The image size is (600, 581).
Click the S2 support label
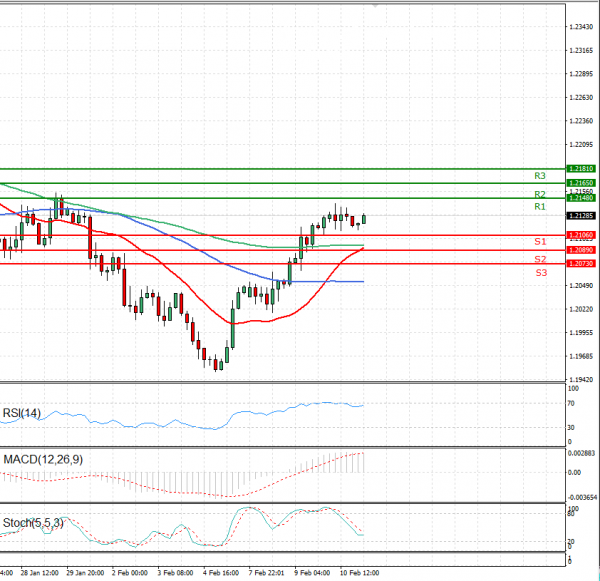tap(540, 259)
